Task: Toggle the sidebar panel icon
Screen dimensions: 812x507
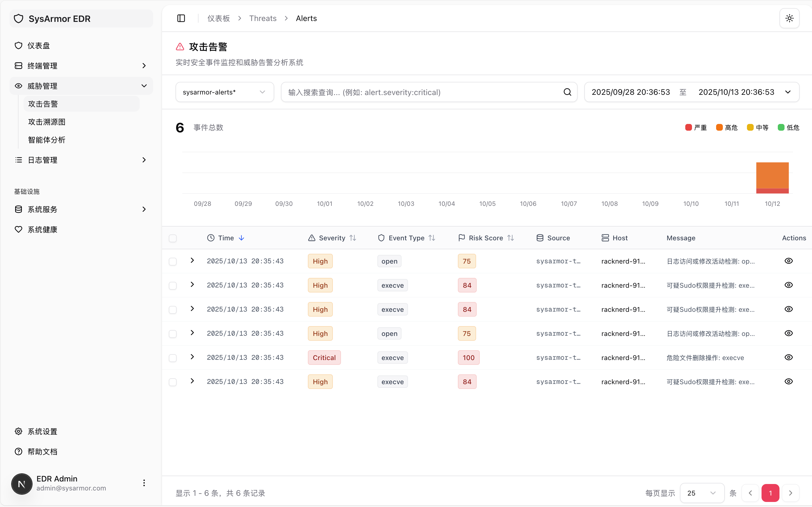Action: pos(181,19)
